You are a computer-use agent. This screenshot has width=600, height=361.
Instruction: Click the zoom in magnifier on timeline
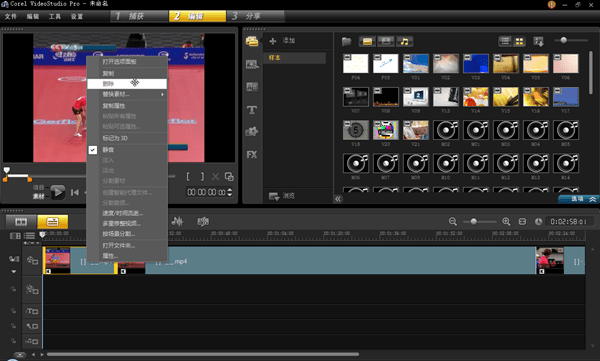tap(506, 222)
